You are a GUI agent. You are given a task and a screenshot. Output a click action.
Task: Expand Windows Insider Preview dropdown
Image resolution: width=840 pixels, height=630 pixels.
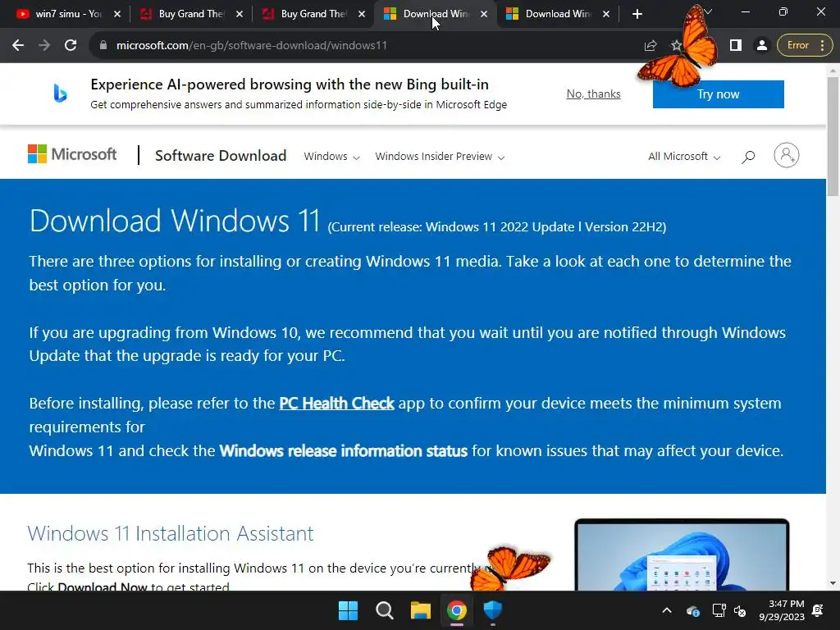[x=440, y=157]
